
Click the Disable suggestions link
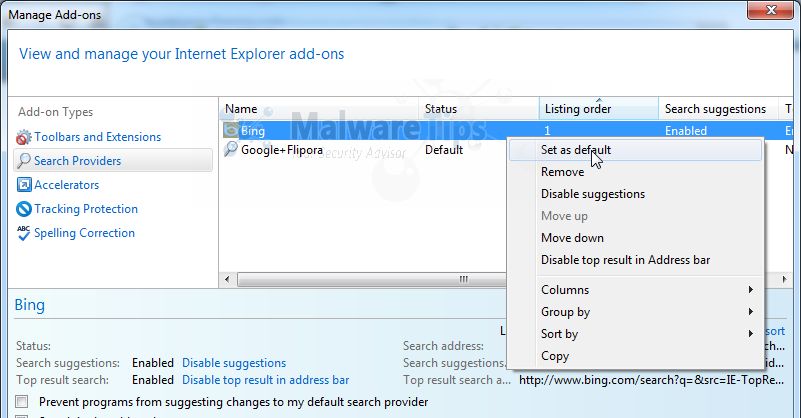pos(234,363)
